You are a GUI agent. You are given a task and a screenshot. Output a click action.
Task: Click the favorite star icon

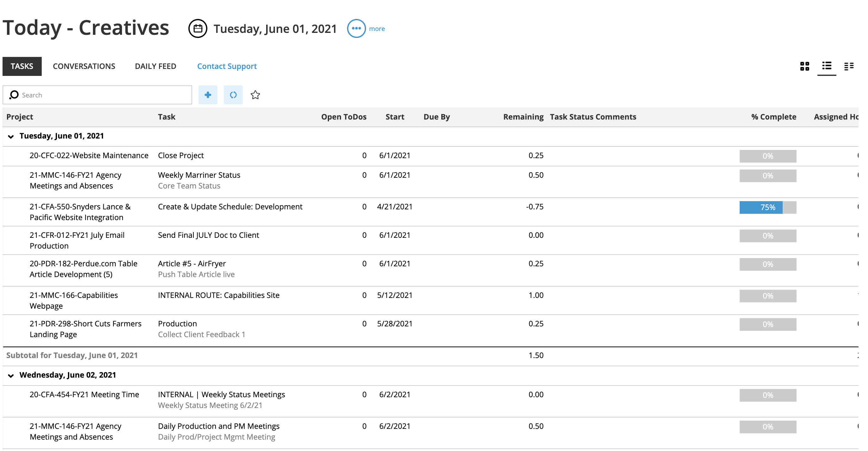click(255, 95)
